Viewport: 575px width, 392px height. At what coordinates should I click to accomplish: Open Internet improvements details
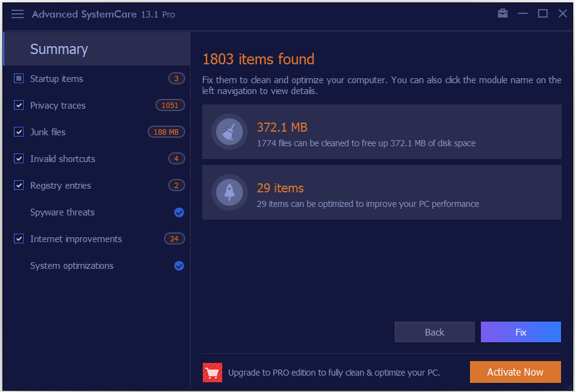pos(76,239)
